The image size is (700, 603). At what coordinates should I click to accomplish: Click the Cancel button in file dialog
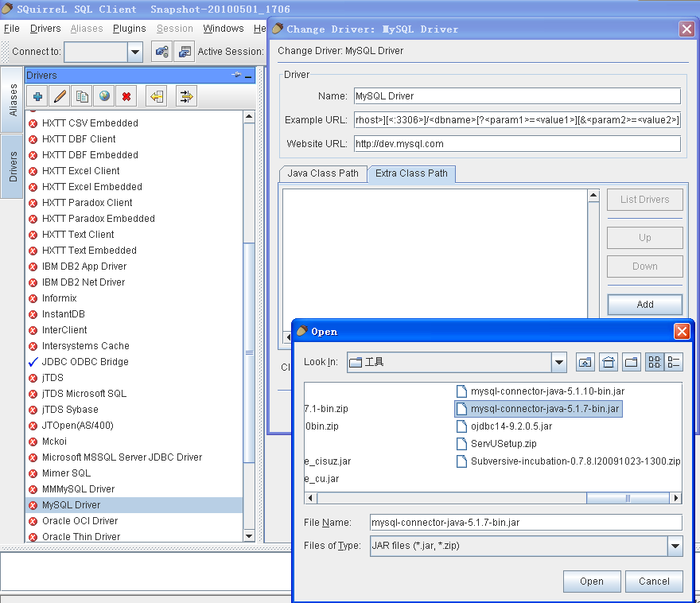[654, 582]
